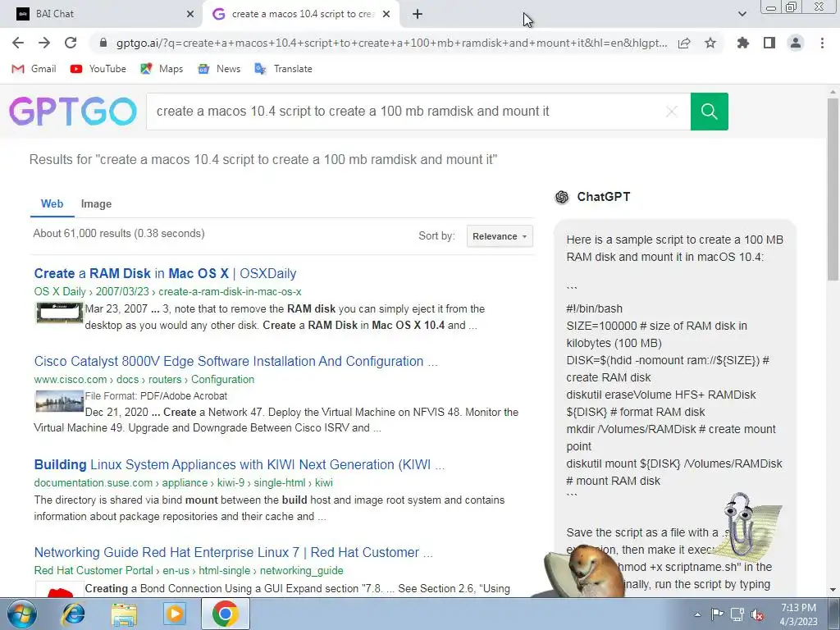840x630 pixels.
Task: Open Windows Explorer from taskbar
Action: click(124, 614)
